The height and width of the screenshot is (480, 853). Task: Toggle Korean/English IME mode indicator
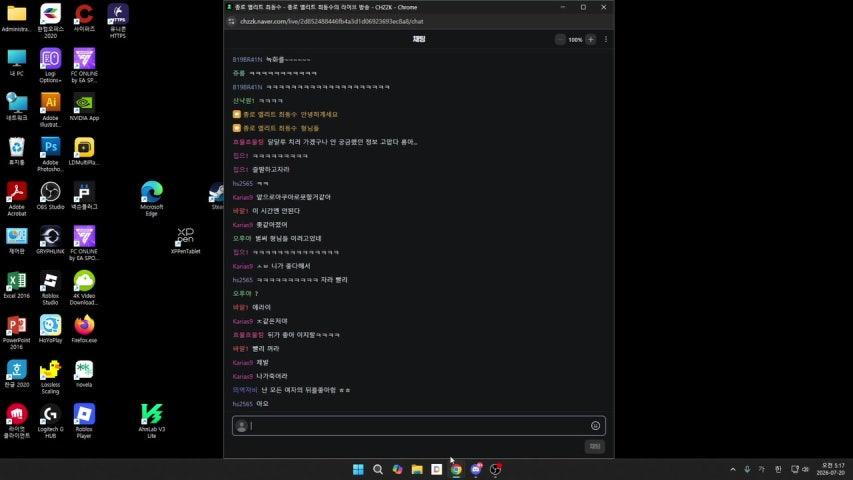778,469
